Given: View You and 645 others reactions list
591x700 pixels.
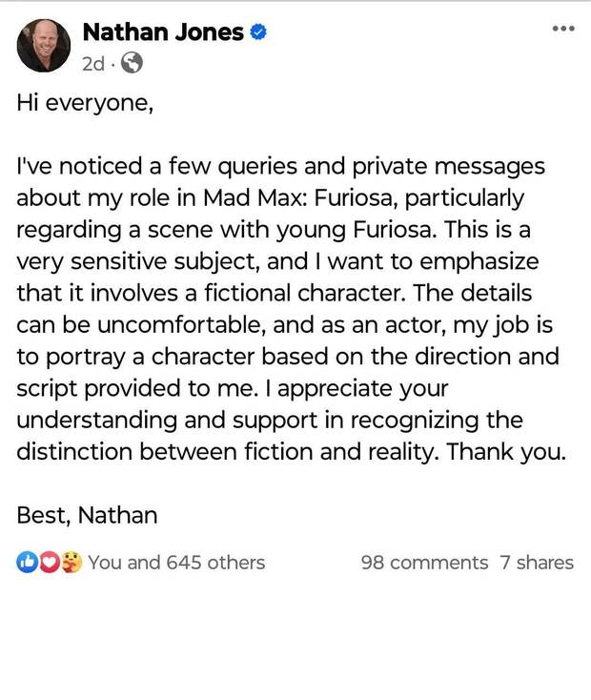Looking at the screenshot, I should pos(176,563).
